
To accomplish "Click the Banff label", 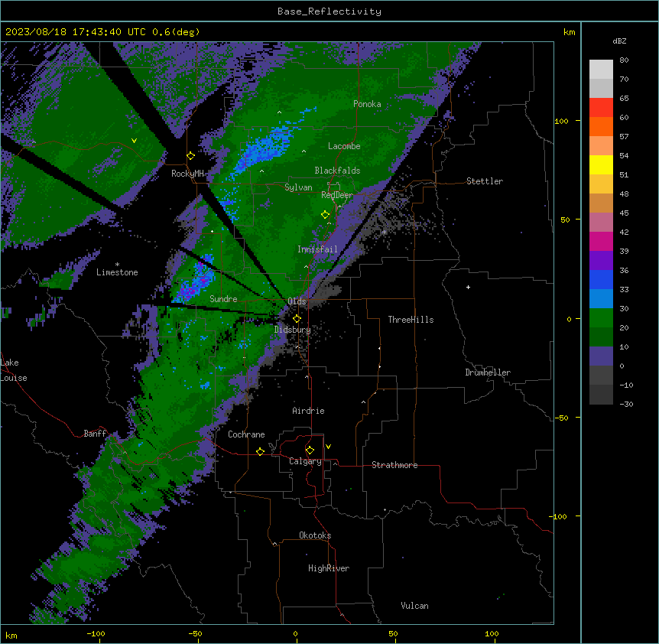I will pyautogui.click(x=95, y=434).
